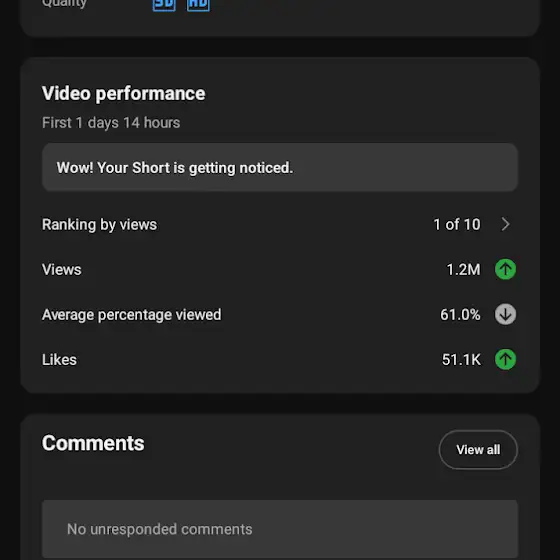Select the 1 of 10 ranking value
560x560 pixels.
(x=456, y=225)
